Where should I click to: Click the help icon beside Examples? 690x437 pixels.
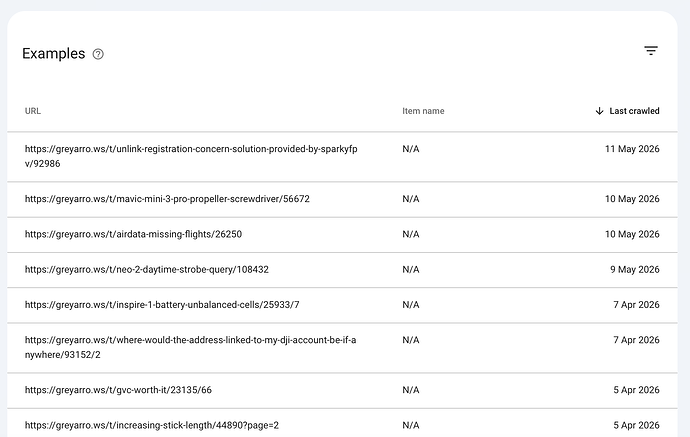(x=98, y=54)
